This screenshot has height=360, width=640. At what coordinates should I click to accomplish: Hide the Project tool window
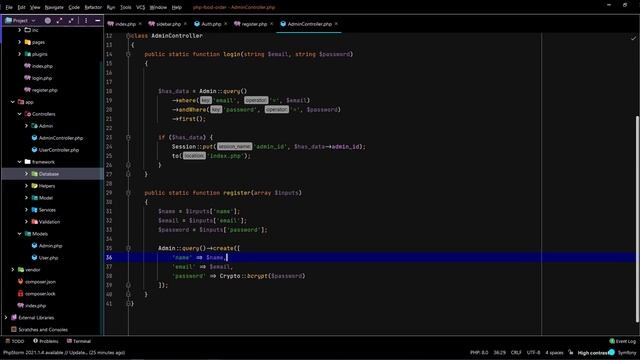pyautogui.click(x=98, y=20)
